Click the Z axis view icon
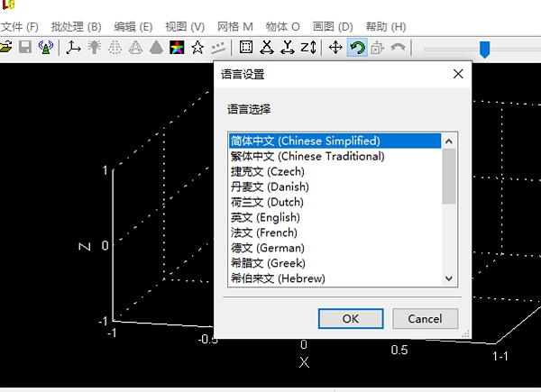The height and width of the screenshot is (392, 541). pos(308,47)
